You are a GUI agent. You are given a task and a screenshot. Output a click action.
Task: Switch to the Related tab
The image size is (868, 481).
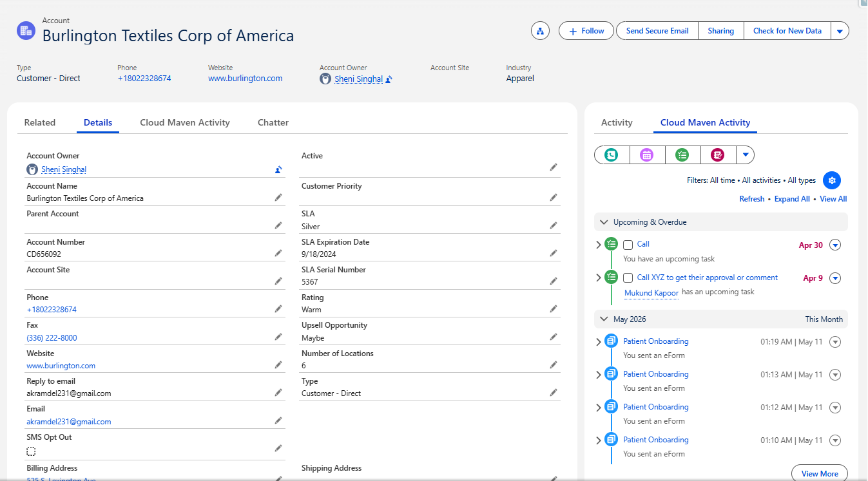pyautogui.click(x=40, y=122)
